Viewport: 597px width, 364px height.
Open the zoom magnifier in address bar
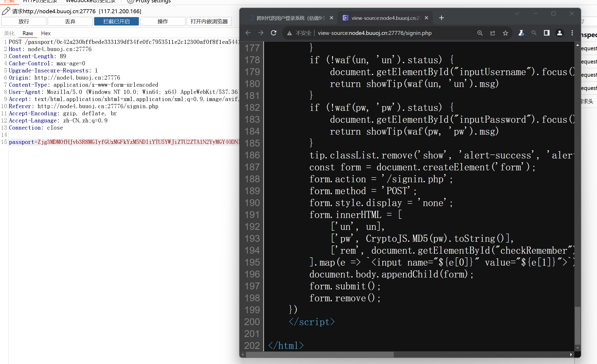[x=480, y=33]
